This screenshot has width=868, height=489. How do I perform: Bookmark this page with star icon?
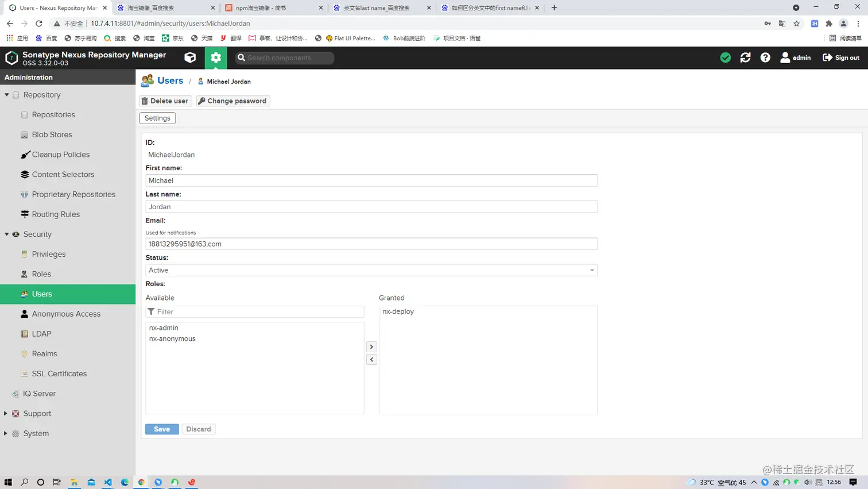tap(797, 24)
